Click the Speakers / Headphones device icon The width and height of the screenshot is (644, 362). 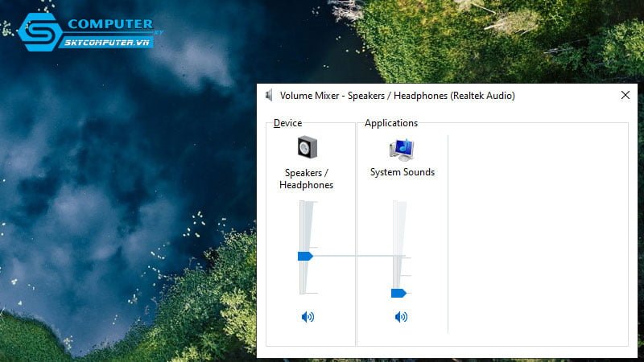308,147
